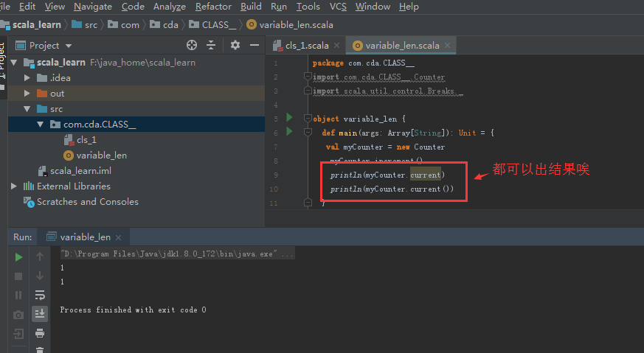Open Project panel settings gear
The width and height of the screenshot is (644, 353).
(235, 45)
